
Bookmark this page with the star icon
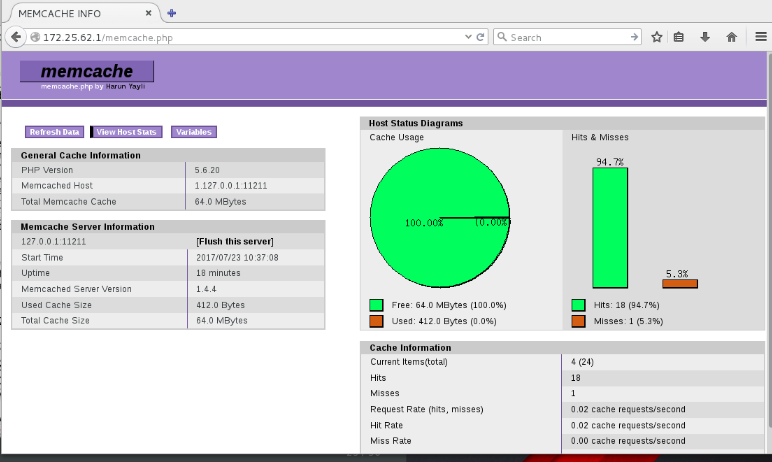656,37
